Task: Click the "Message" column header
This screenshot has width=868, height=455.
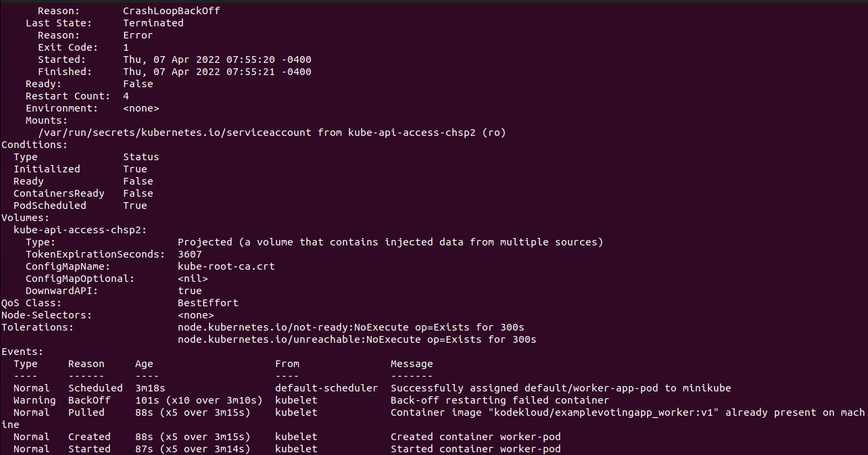Action: coord(412,364)
